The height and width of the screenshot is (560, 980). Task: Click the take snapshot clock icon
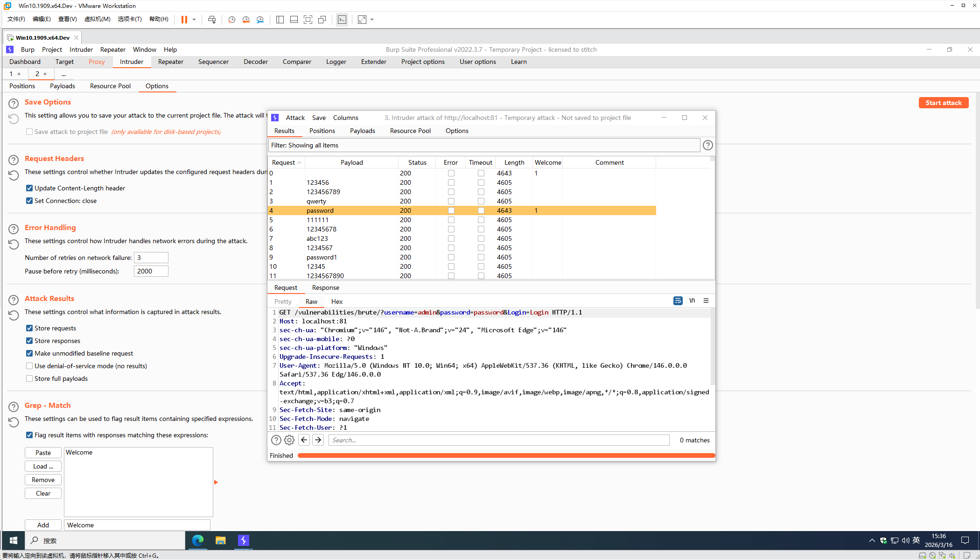click(x=231, y=20)
